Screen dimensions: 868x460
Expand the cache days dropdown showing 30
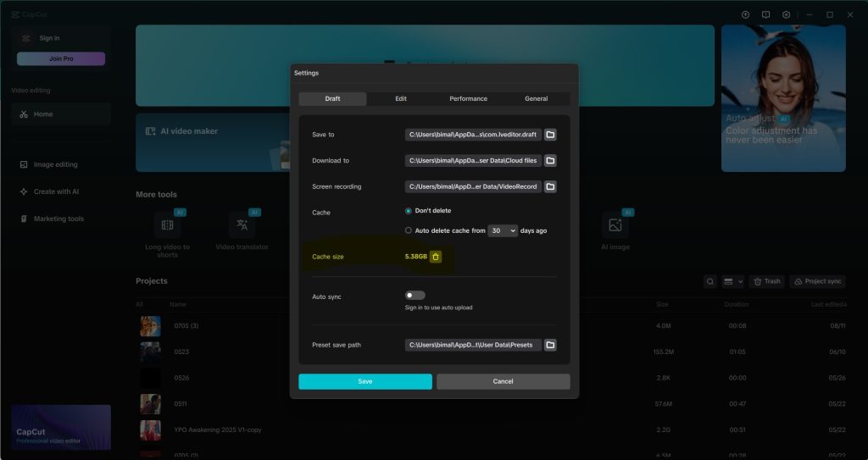[x=502, y=230]
